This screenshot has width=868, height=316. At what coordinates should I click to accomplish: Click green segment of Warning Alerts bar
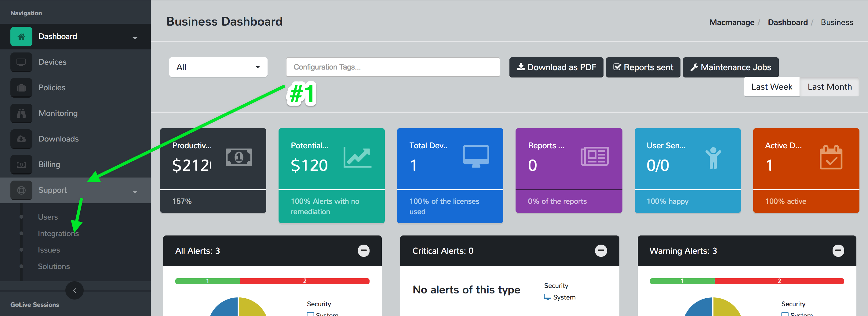[682, 281]
